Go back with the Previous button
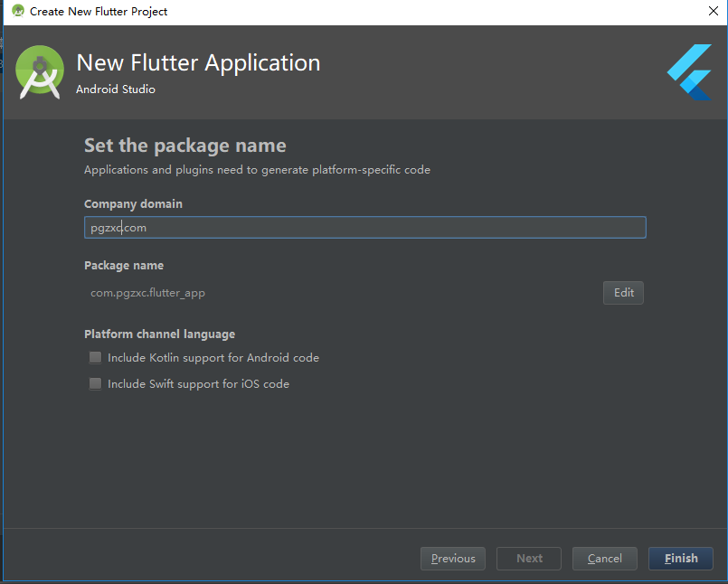The height and width of the screenshot is (584, 728). pyautogui.click(x=453, y=558)
